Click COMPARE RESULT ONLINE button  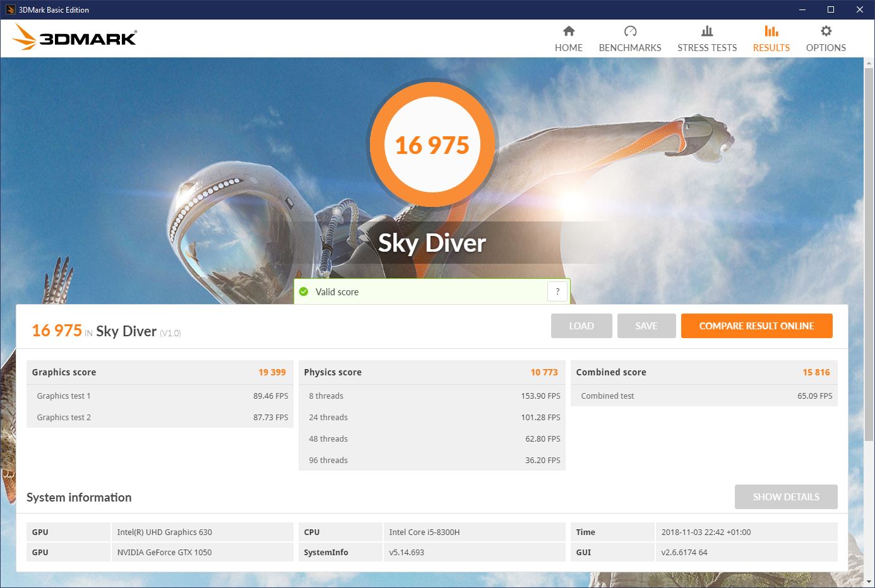(756, 326)
